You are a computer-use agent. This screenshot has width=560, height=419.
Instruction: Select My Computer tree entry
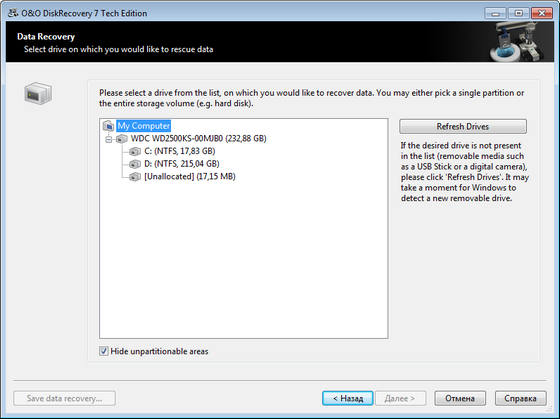(144, 126)
